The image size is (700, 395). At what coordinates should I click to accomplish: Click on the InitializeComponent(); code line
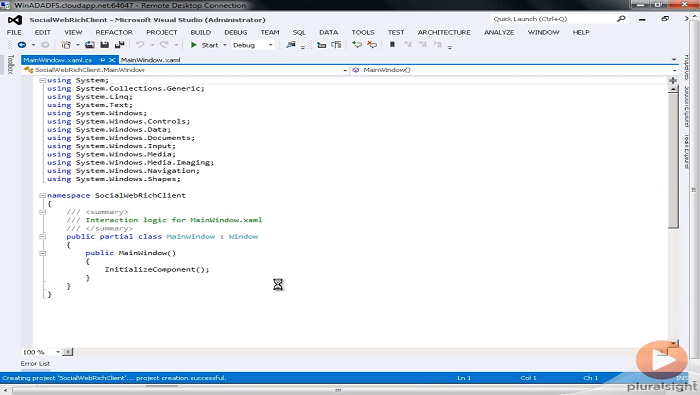pyautogui.click(x=157, y=270)
